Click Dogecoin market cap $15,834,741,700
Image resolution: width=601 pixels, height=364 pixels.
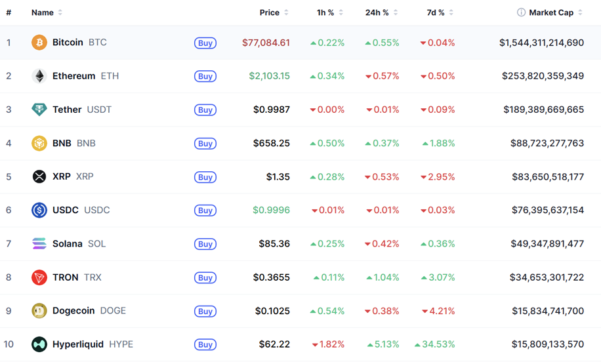tap(548, 311)
